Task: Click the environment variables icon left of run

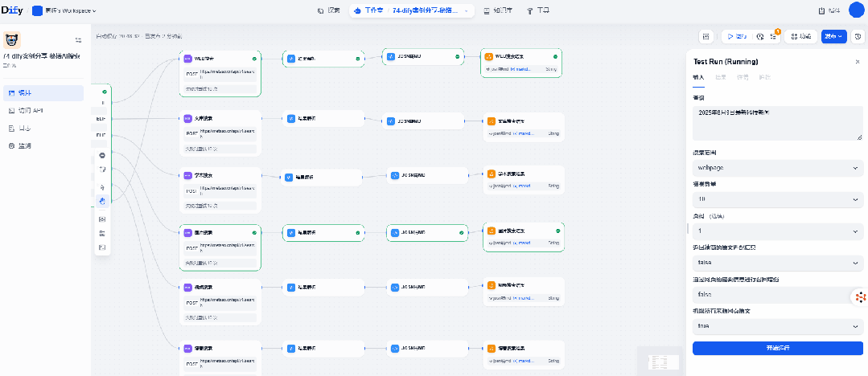Action: pyautogui.click(x=706, y=36)
